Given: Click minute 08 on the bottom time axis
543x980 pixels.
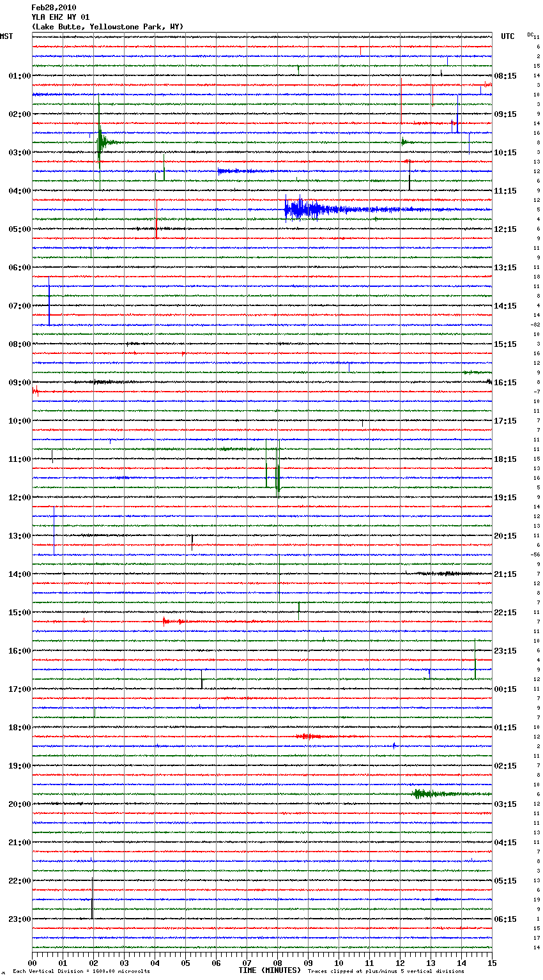Looking at the screenshot, I should 278,962.
